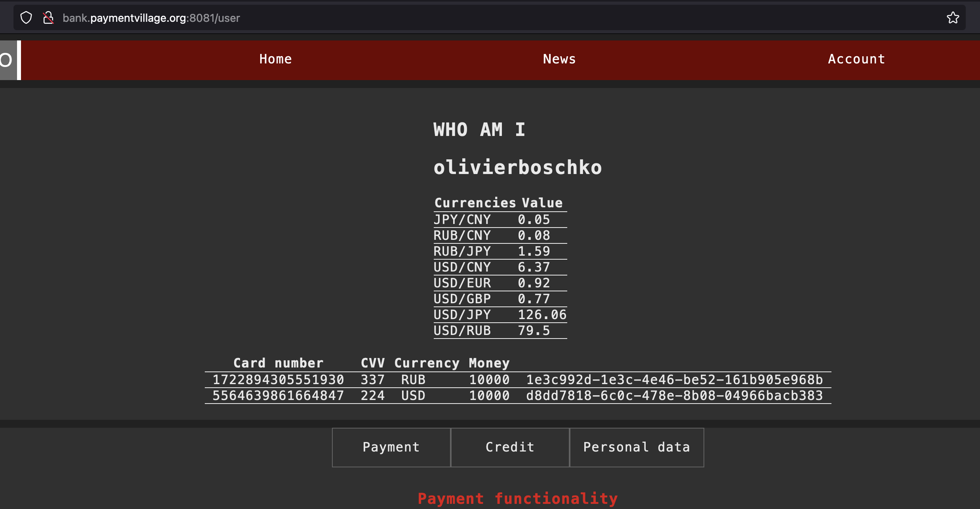Select the RUB card number 1722894305551930
Screen dimensions: 980x509
tap(278, 380)
